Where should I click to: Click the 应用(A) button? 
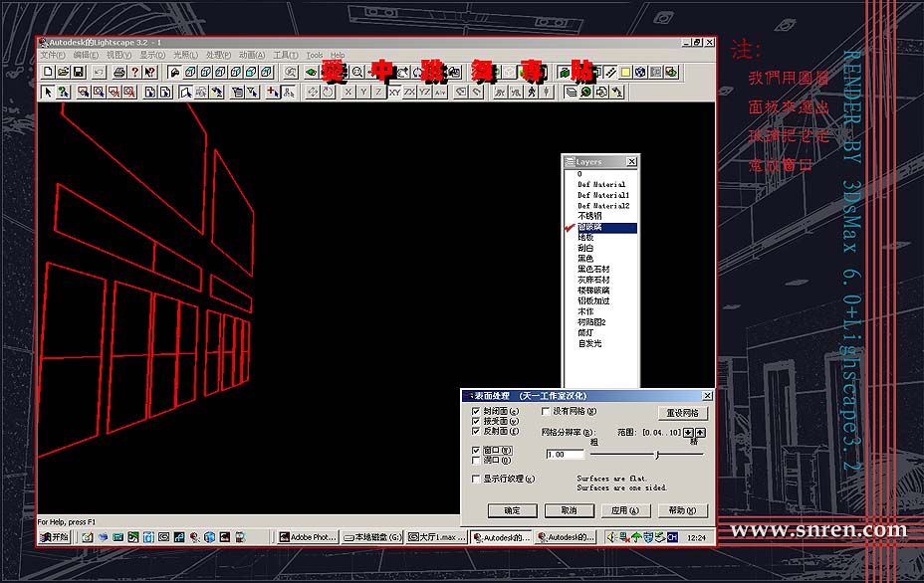tap(625, 510)
